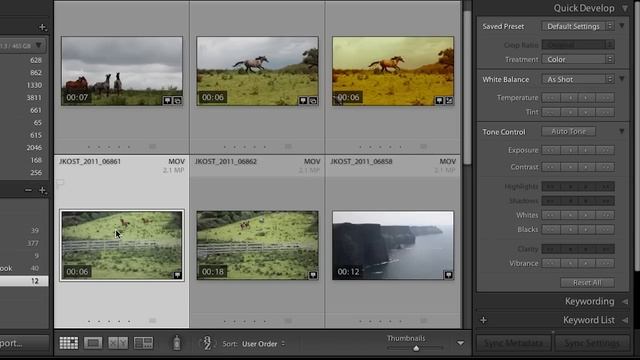This screenshot has width=640, height=360.
Task: Toggle color label on 00:07 horses cell
Action: 152,147
